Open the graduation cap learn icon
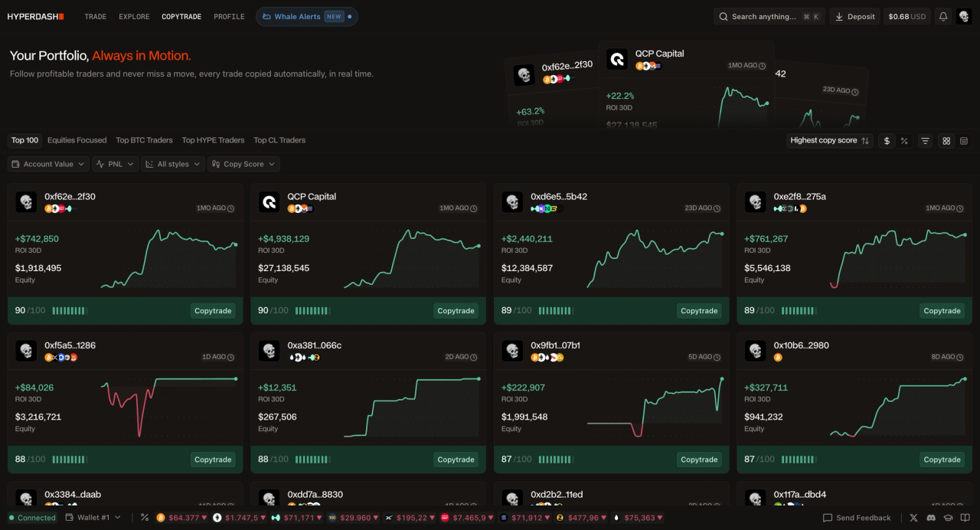980x530 pixels. tap(948, 518)
